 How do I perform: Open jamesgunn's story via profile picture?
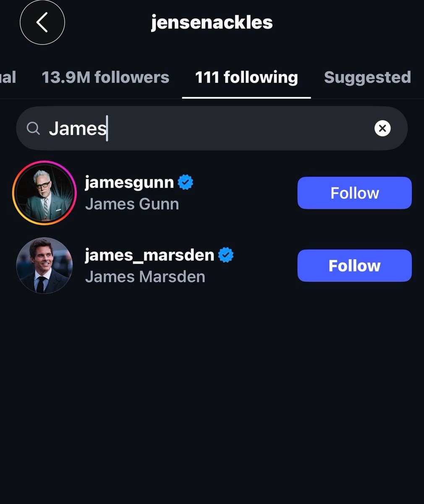tap(44, 193)
